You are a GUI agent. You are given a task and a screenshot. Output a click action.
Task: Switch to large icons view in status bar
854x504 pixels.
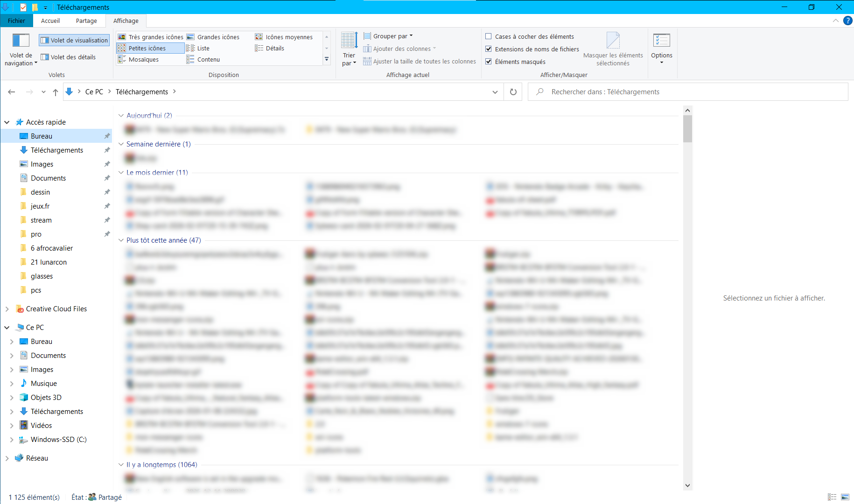[x=845, y=497]
